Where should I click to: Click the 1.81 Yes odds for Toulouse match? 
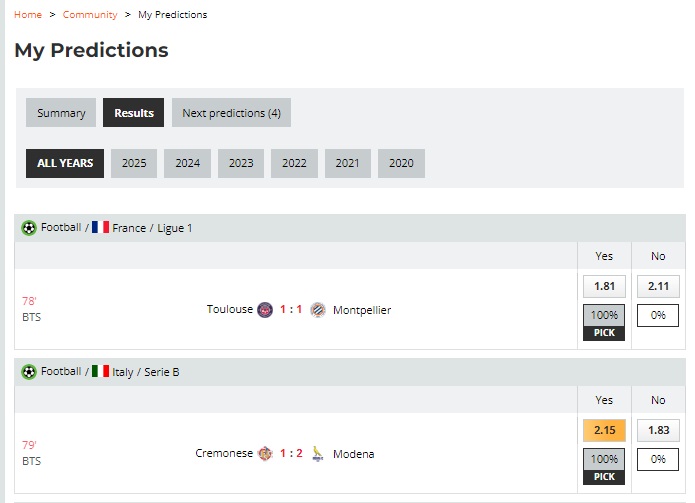pos(604,286)
